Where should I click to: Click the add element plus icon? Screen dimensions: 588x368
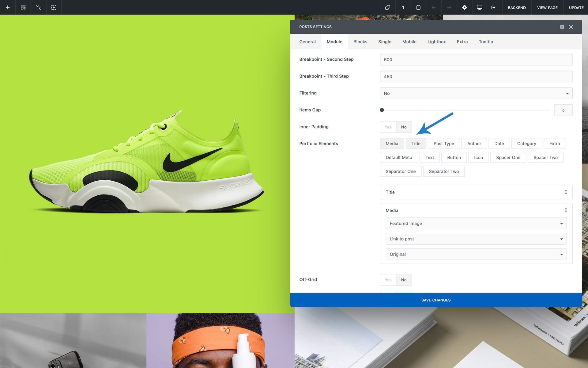click(8, 7)
